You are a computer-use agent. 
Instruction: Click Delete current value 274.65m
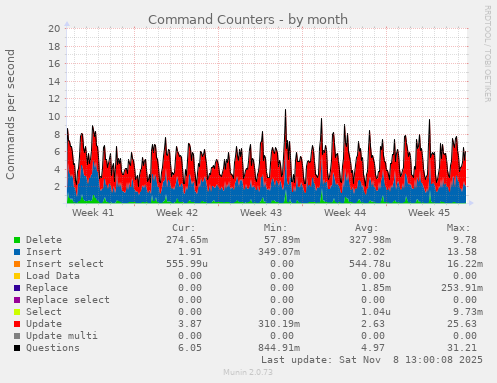point(187,240)
